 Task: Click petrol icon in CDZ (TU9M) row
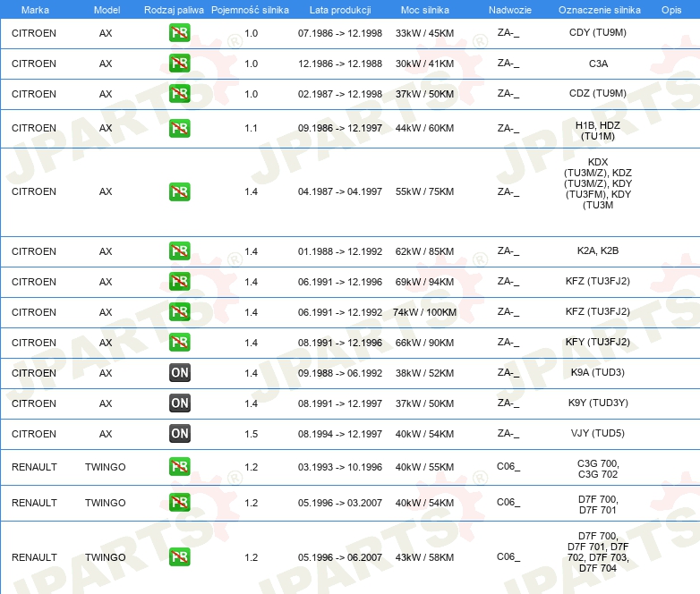[179, 93]
